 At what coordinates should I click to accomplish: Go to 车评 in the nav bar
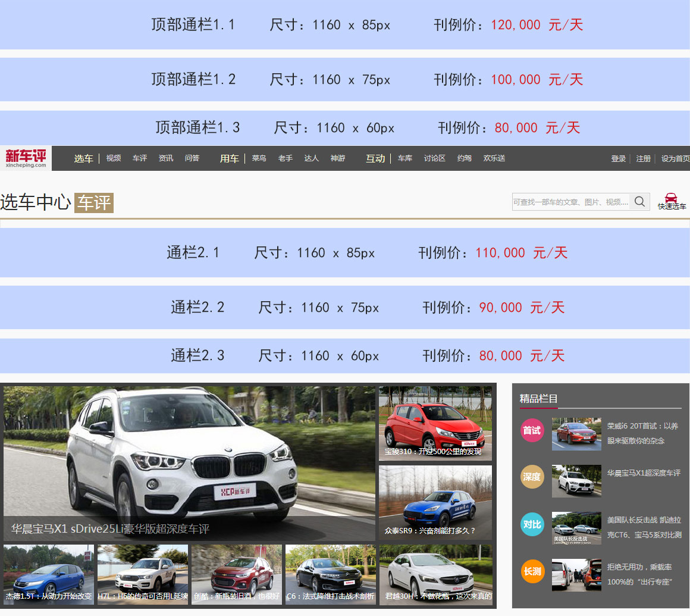tap(140, 158)
